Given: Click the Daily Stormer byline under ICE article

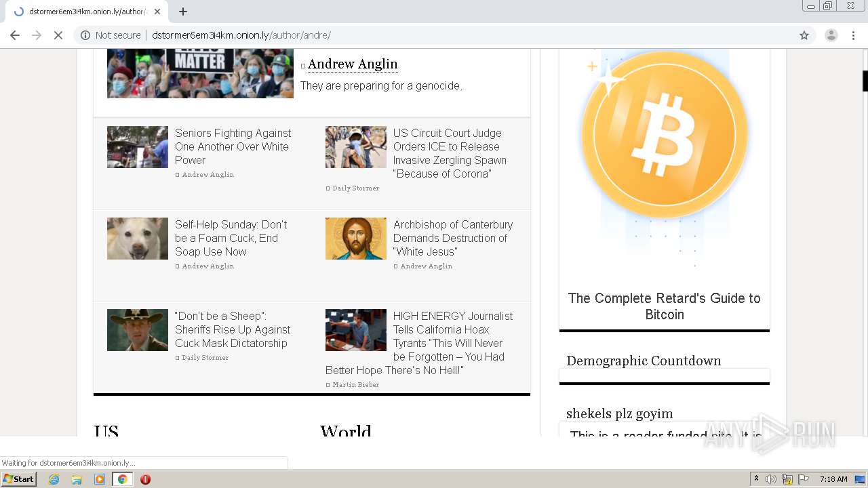Looking at the screenshot, I should point(355,188).
